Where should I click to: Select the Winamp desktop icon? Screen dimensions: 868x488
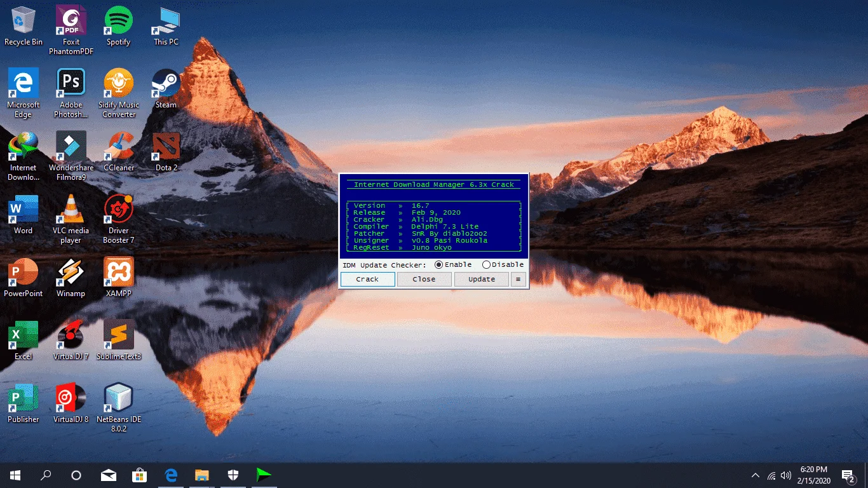(x=71, y=277)
